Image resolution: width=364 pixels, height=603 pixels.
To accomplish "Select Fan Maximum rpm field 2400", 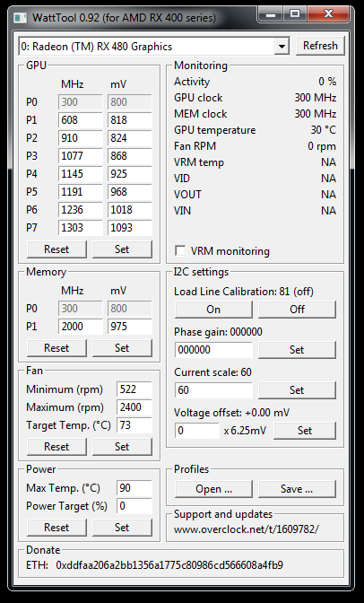I will click(134, 407).
